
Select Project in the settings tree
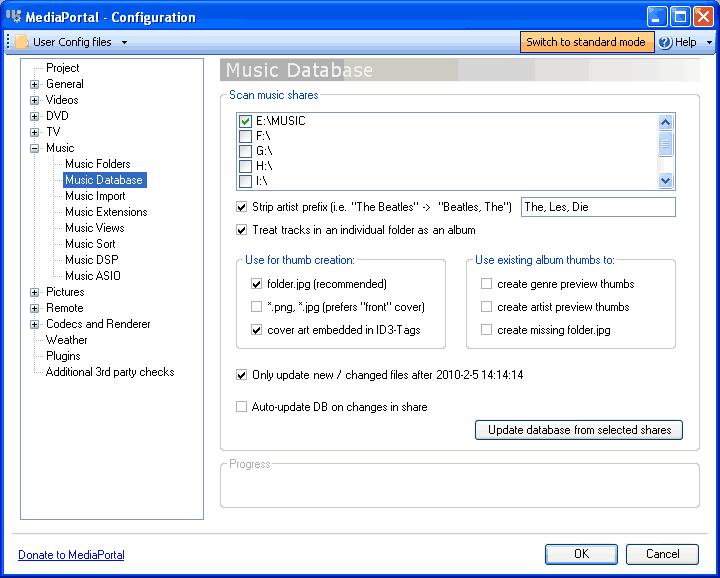pyautogui.click(x=62, y=68)
